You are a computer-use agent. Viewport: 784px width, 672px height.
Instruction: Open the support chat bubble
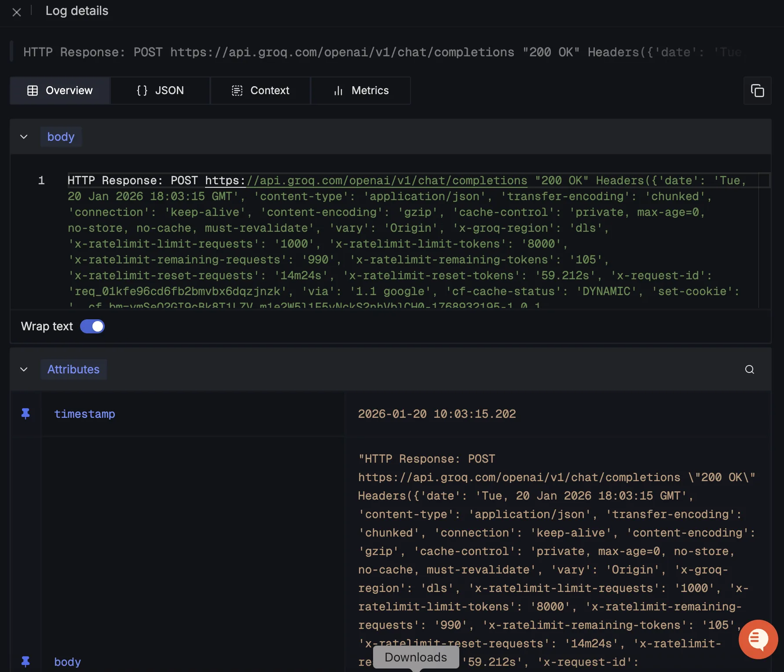click(758, 639)
